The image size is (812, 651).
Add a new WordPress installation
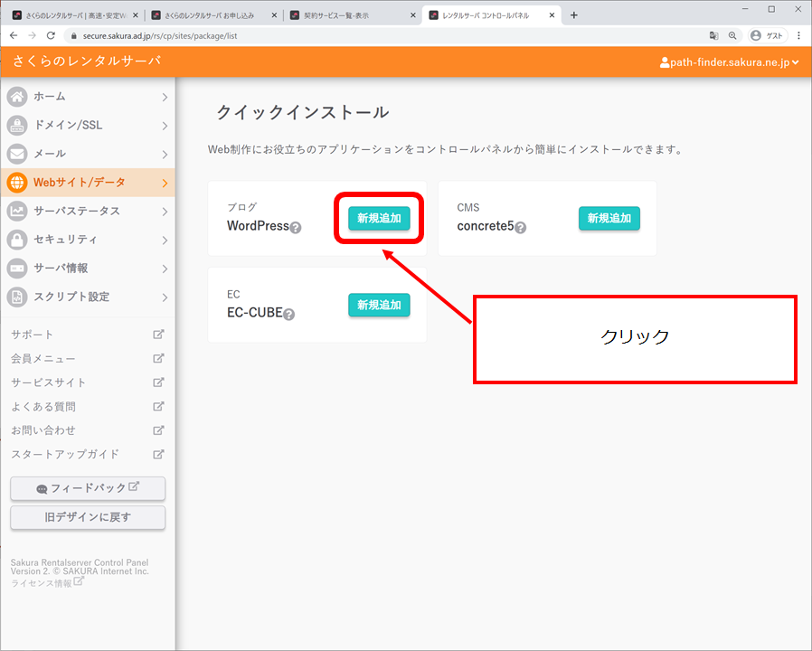[379, 218]
